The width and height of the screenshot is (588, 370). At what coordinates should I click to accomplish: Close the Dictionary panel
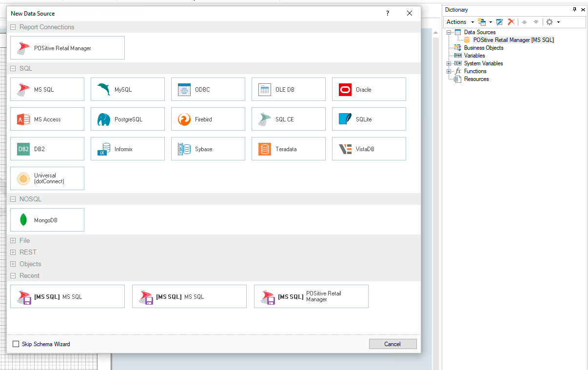(x=583, y=10)
